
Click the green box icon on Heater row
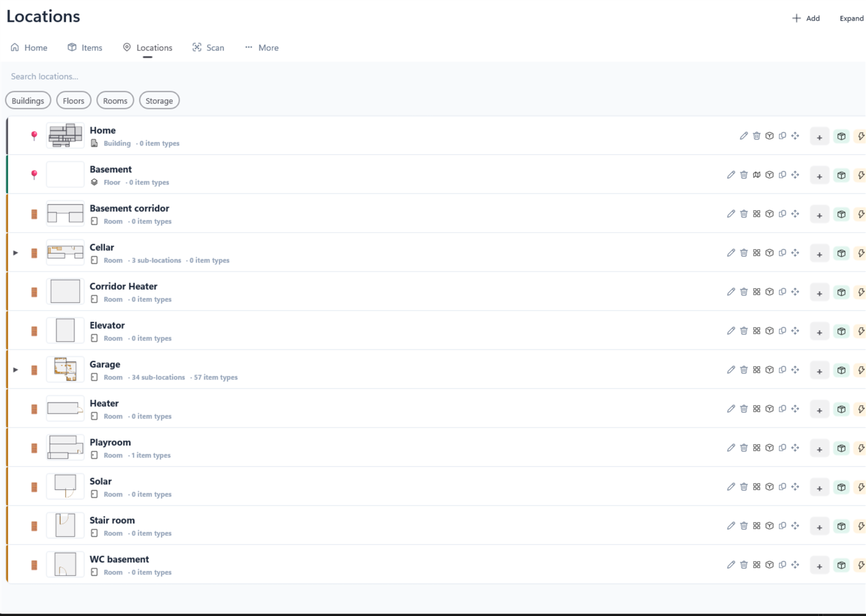tap(841, 409)
